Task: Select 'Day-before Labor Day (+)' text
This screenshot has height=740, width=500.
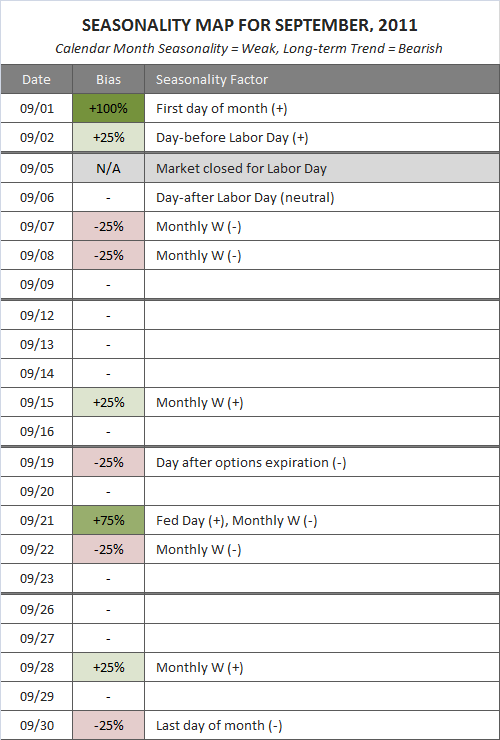Action: (232, 137)
